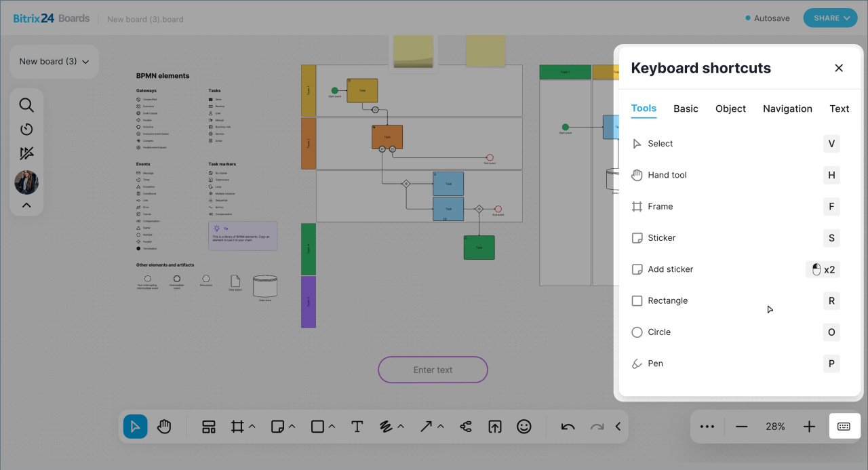Click the undo arrow
The image size is (868, 470).
(x=568, y=427)
